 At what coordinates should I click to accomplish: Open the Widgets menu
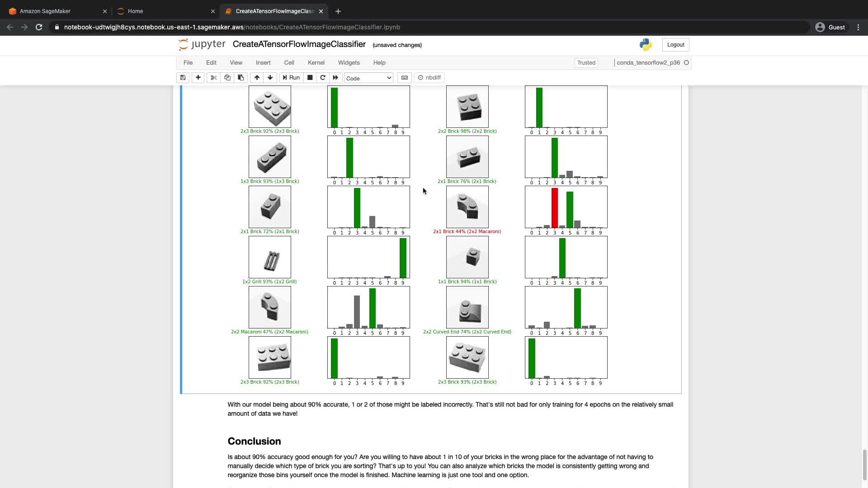coord(349,63)
